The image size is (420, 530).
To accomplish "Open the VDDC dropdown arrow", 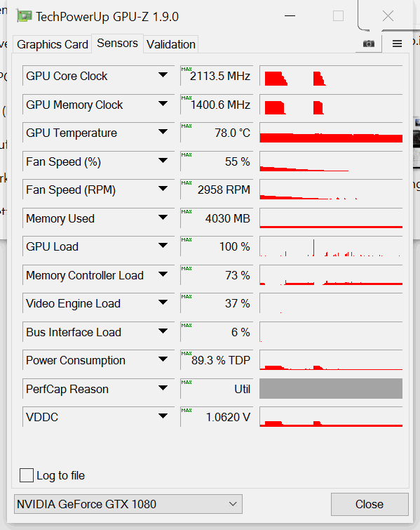I will (163, 416).
